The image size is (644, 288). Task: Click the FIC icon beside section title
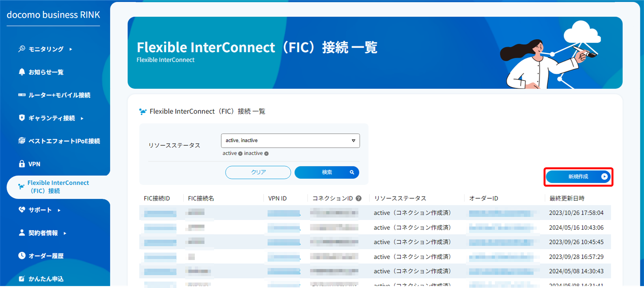pyautogui.click(x=143, y=112)
